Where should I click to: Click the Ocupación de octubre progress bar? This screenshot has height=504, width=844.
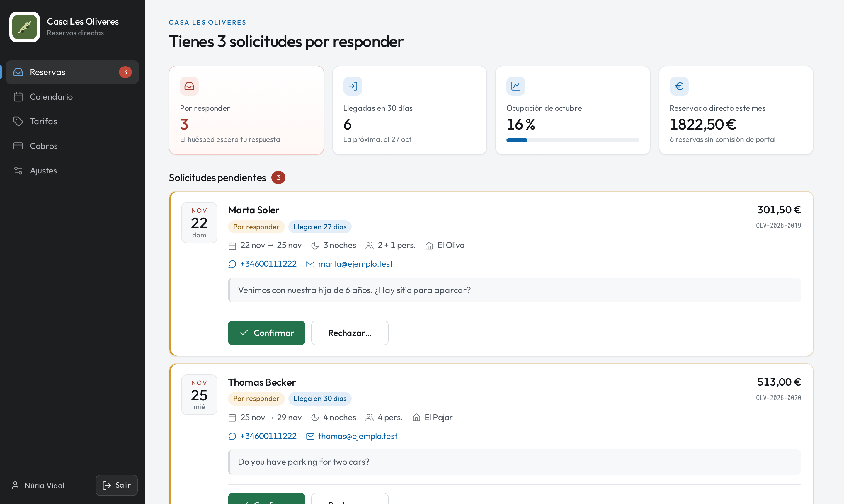(x=573, y=140)
